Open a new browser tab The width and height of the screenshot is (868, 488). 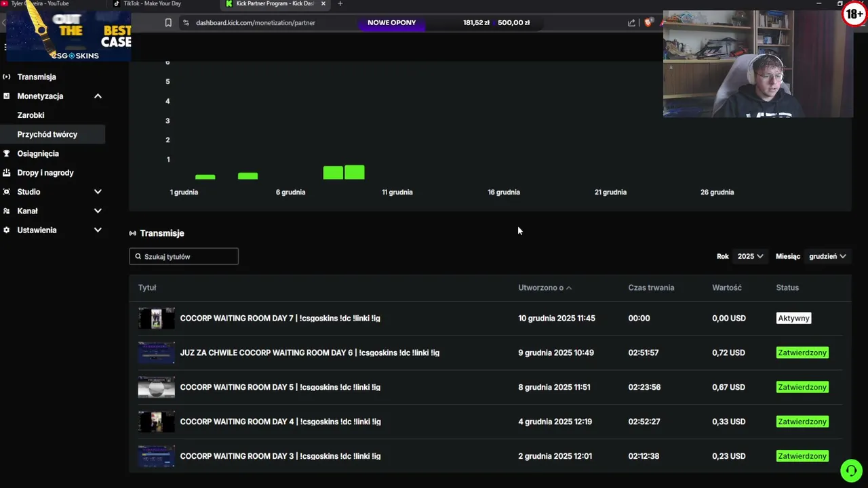click(x=340, y=3)
